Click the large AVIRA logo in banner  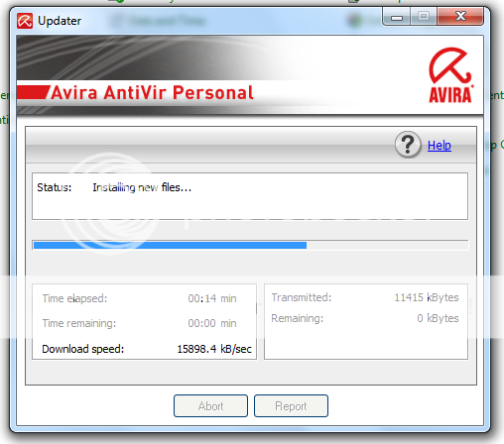click(450, 75)
